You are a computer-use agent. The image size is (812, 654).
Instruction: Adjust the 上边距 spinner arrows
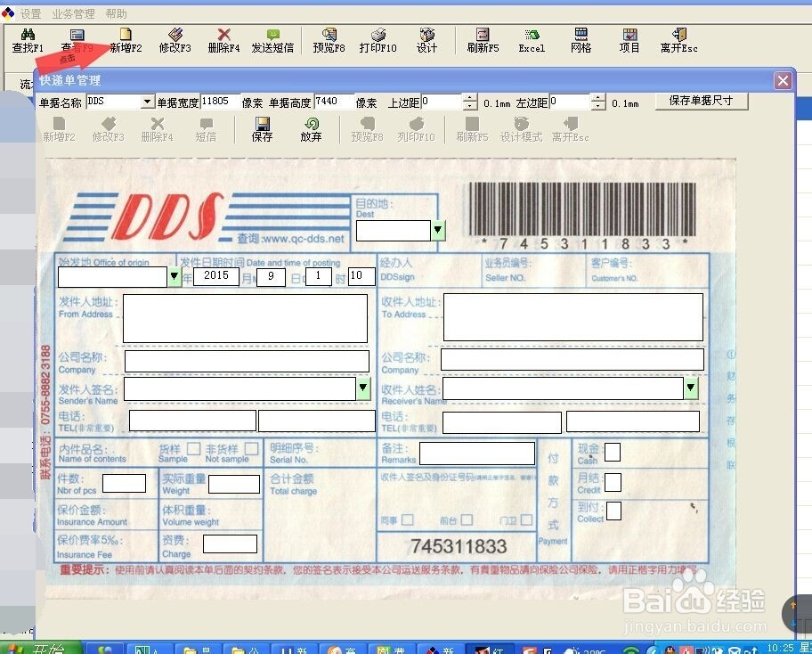[470, 102]
